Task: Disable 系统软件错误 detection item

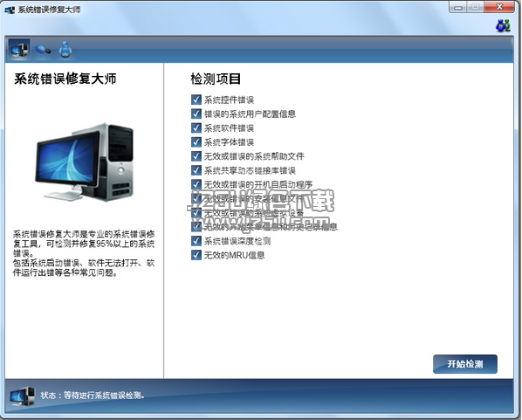Action: pyautogui.click(x=196, y=127)
